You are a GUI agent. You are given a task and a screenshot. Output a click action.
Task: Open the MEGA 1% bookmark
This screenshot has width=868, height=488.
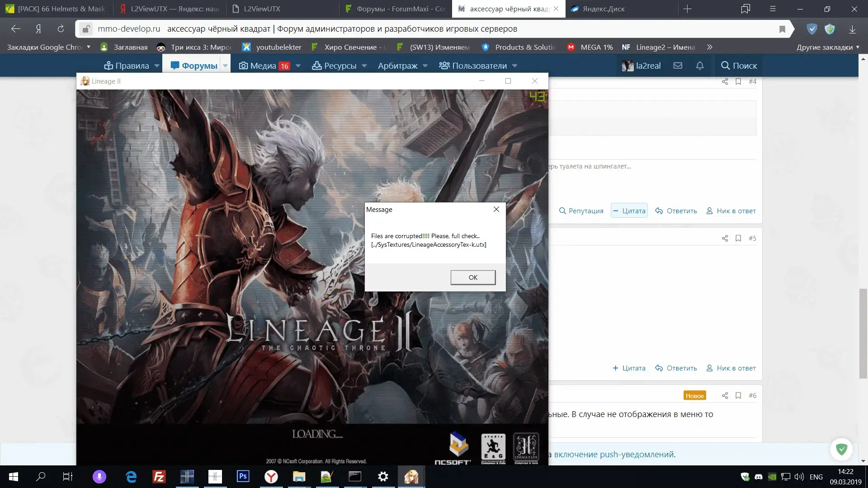(590, 47)
